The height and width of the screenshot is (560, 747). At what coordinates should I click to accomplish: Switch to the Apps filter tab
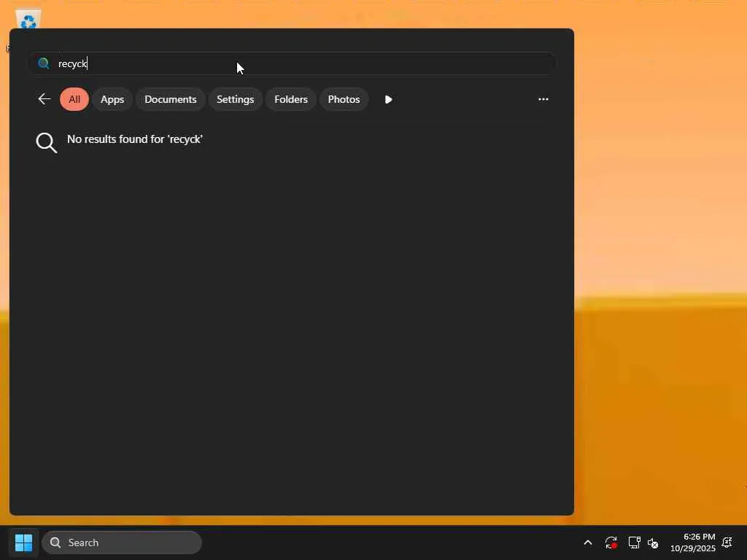pos(112,99)
